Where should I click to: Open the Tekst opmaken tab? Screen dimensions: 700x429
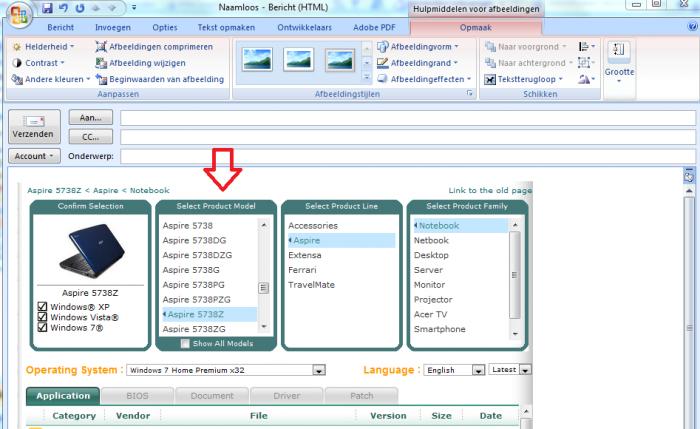click(226, 27)
